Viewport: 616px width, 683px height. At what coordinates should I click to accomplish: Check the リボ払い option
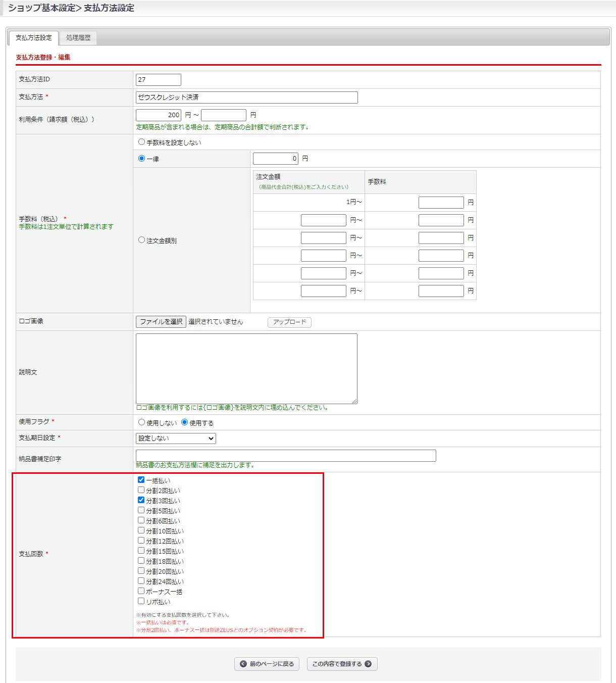point(141,601)
